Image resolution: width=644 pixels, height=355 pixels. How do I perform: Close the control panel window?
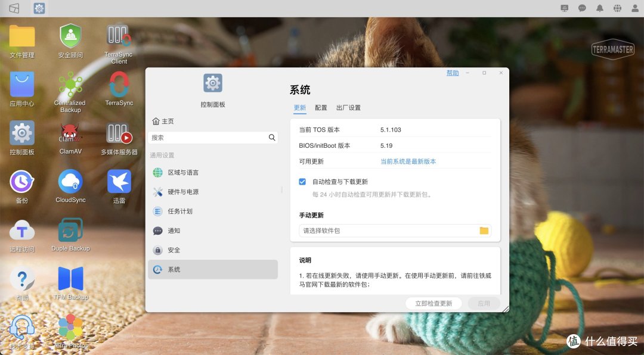[501, 73]
